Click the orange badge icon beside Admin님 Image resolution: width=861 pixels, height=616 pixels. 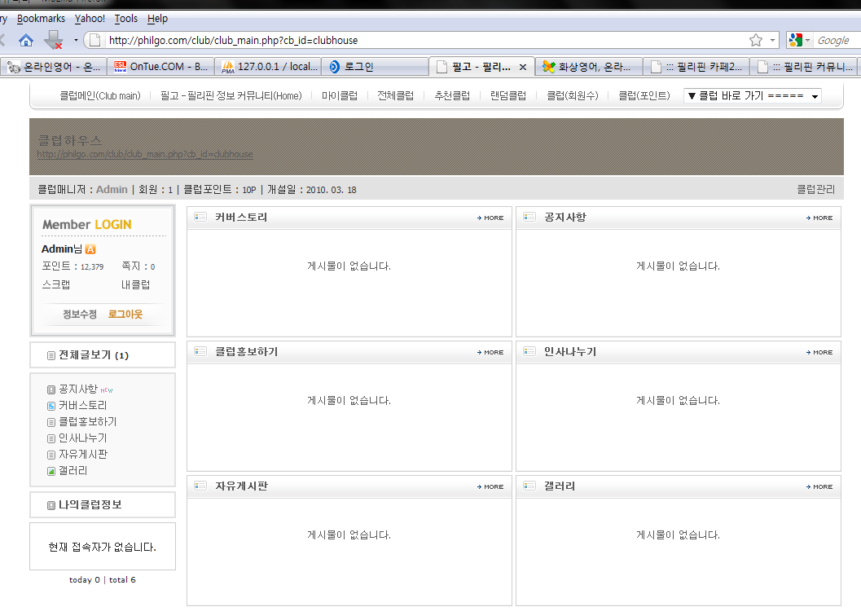click(90, 249)
